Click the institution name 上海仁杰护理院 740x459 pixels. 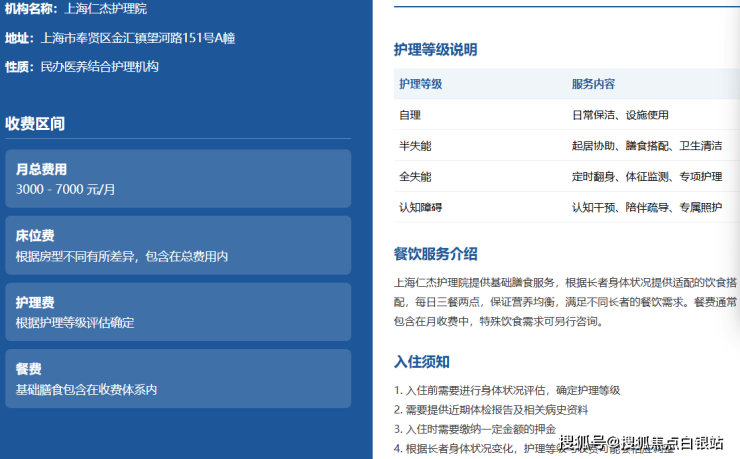pos(105,8)
